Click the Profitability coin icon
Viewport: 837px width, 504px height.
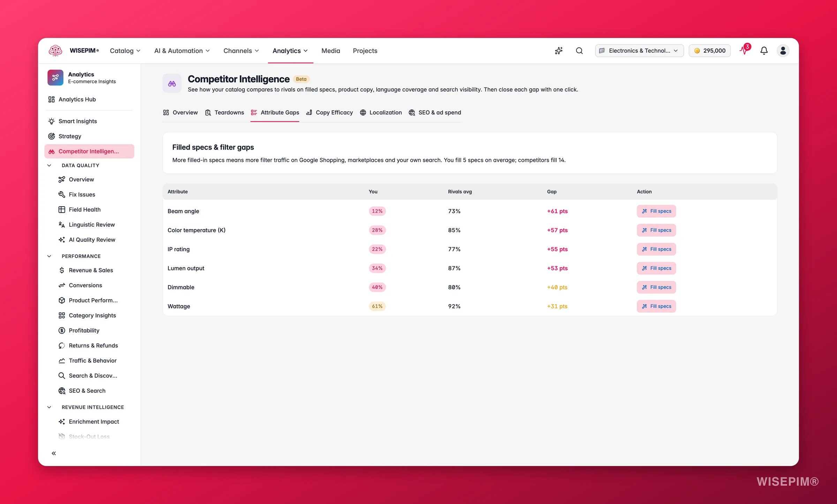pos(62,330)
